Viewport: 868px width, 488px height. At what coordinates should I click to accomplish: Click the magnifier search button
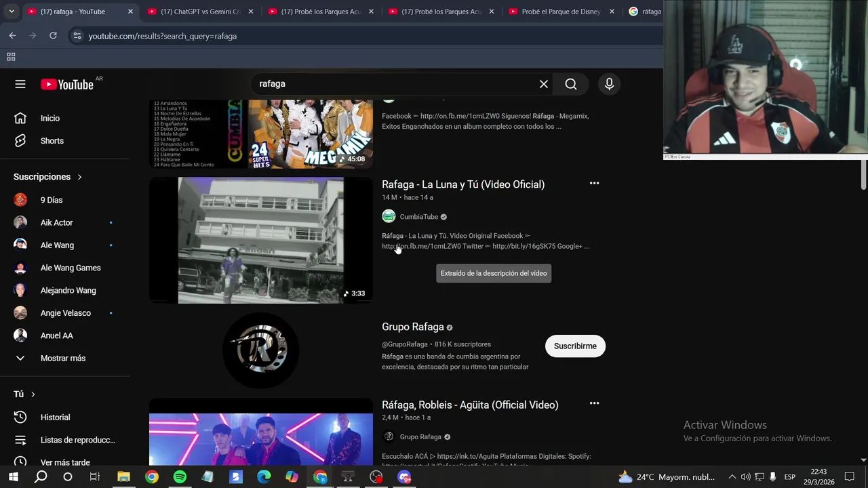pyautogui.click(x=571, y=84)
